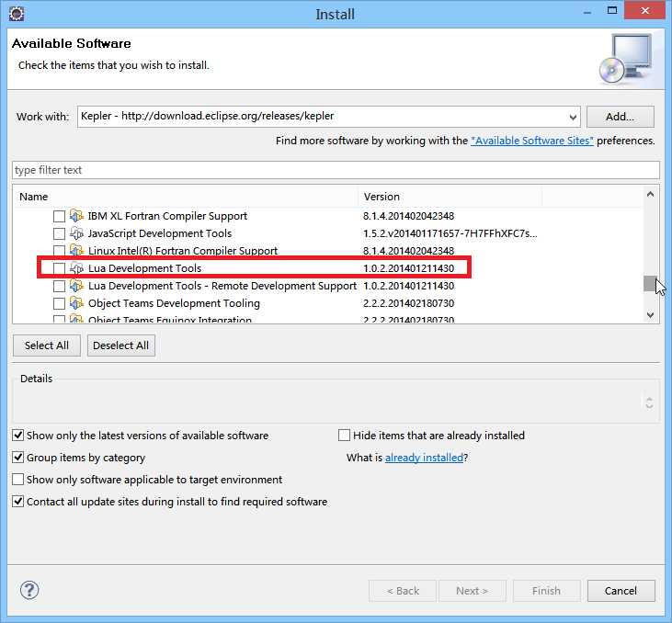Viewport: 672px width, 623px height.
Task: Click the Linux Intel(R) Fortran Compiler Support feature icon
Action: [76, 250]
